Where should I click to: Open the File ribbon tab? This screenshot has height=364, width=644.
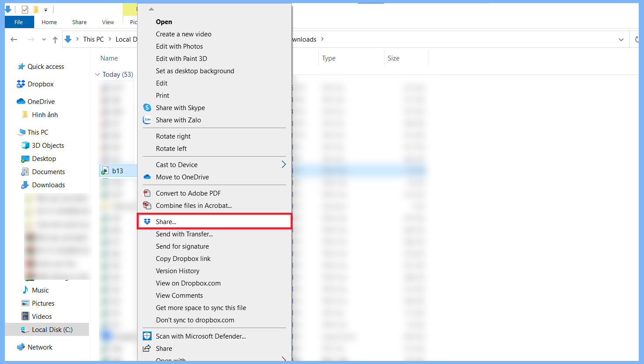pyautogui.click(x=19, y=22)
